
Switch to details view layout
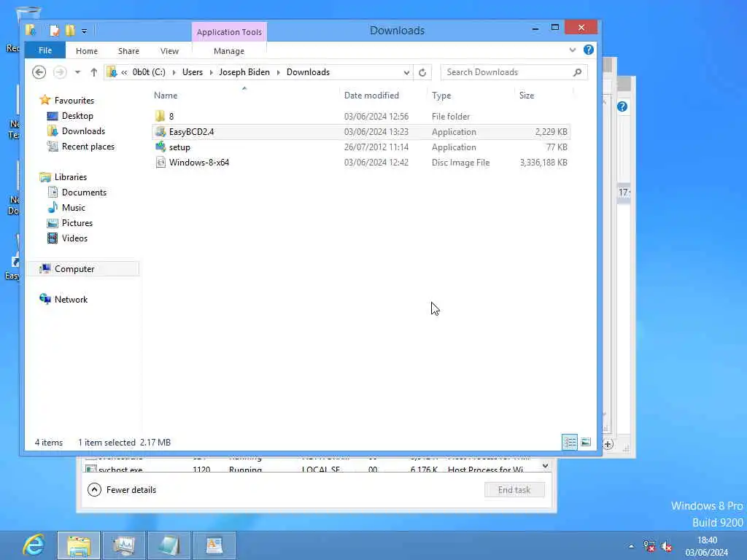click(569, 443)
